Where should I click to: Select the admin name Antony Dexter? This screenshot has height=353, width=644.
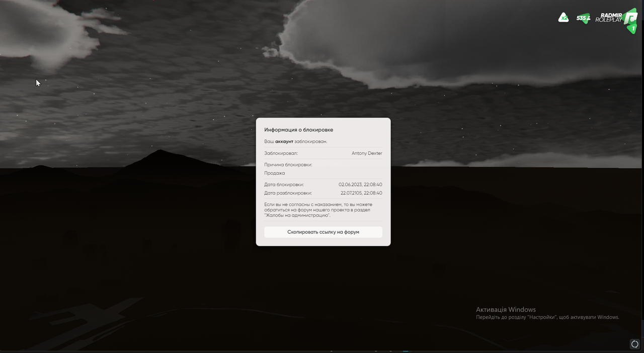(367, 153)
